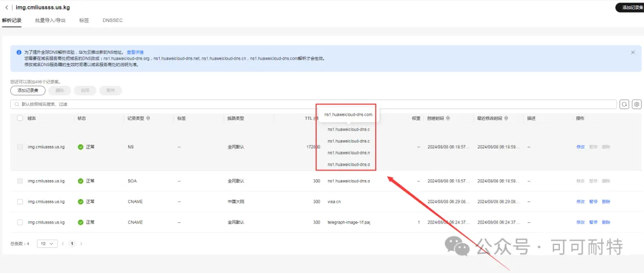The image size is (644, 273).
Task: Click the info icon in the blue banner
Action: (x=19, y=52)
